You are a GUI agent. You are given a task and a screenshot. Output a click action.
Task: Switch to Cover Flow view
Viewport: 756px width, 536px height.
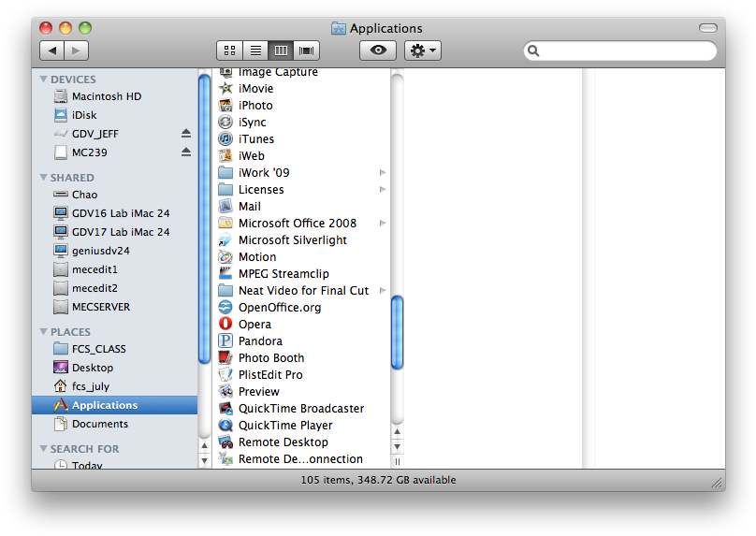[307, 51]
